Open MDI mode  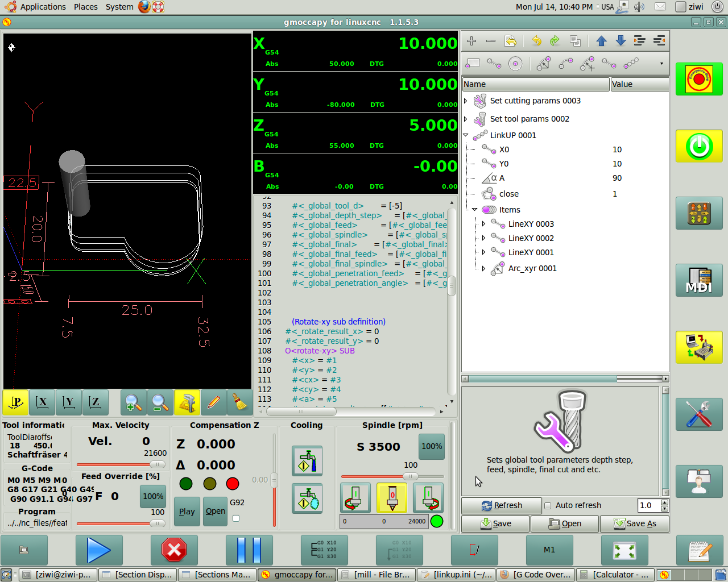699,280
